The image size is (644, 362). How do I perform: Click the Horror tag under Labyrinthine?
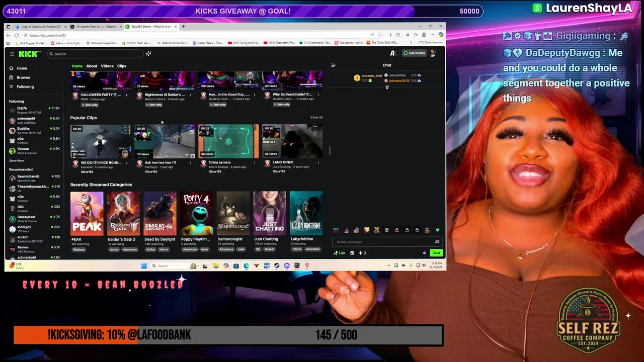pos(297,249)
